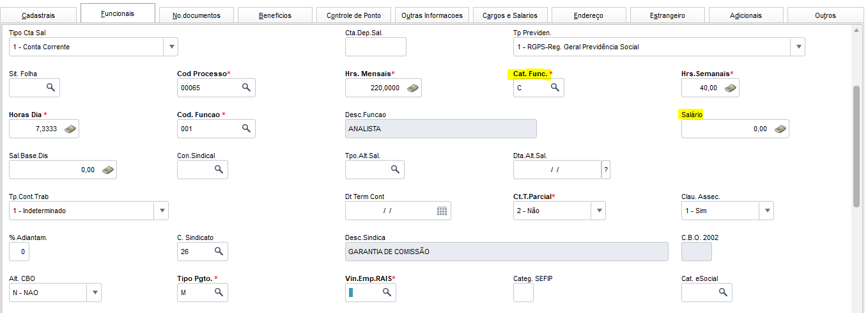Switch to Adicionais tab

(x=746, y=15)
